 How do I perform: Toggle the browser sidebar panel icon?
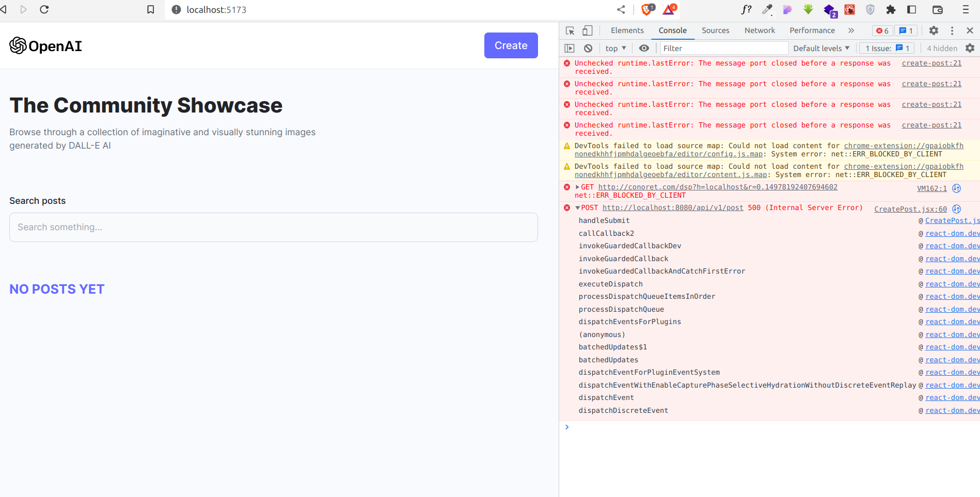(912, 9)
